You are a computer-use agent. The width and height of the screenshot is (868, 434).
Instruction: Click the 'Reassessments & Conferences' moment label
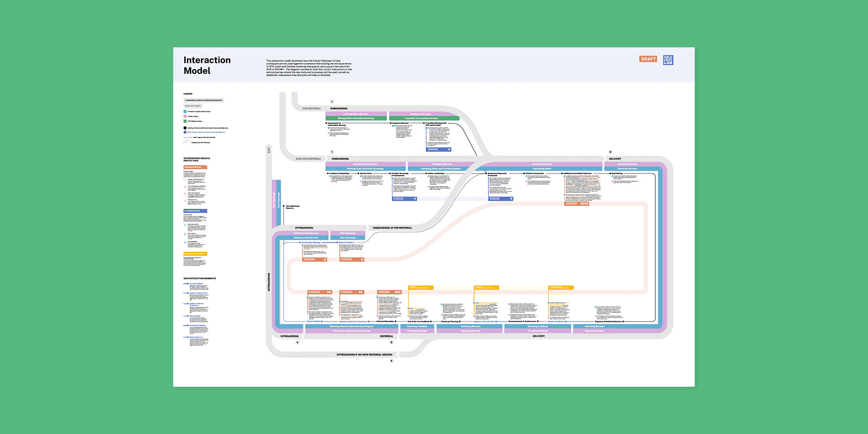(x=522, y=321)
